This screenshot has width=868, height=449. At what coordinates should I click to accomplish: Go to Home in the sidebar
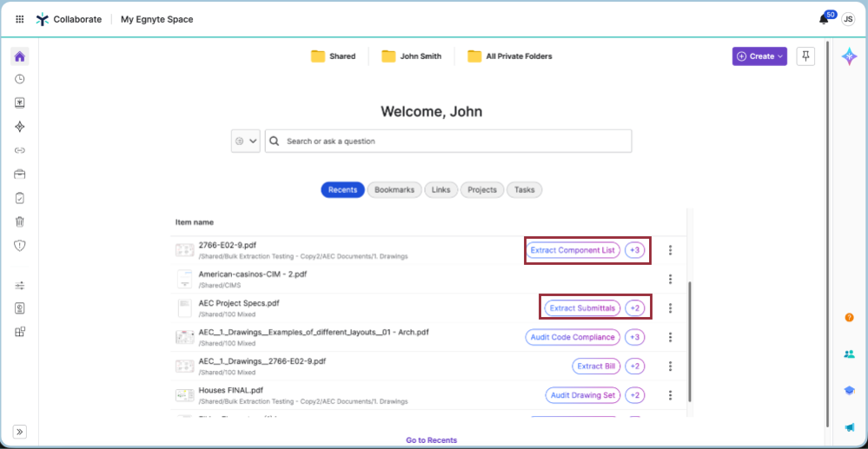(x=19, y=56)
